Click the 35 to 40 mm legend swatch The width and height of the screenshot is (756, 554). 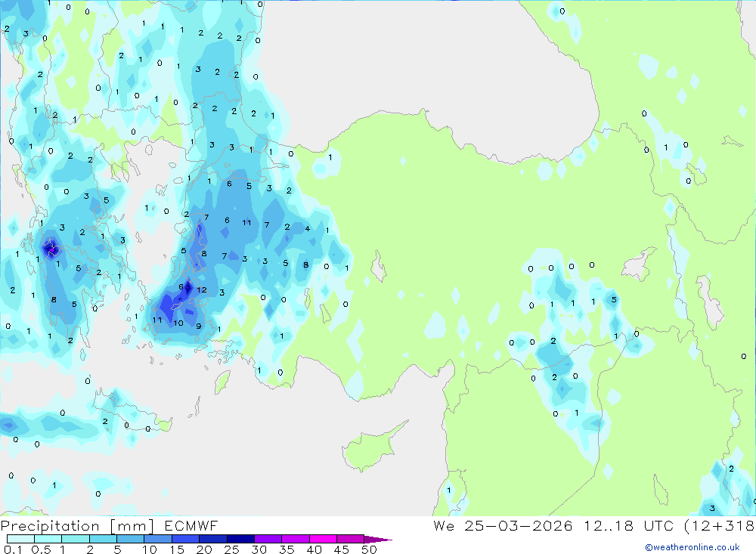tap(295, 539)
